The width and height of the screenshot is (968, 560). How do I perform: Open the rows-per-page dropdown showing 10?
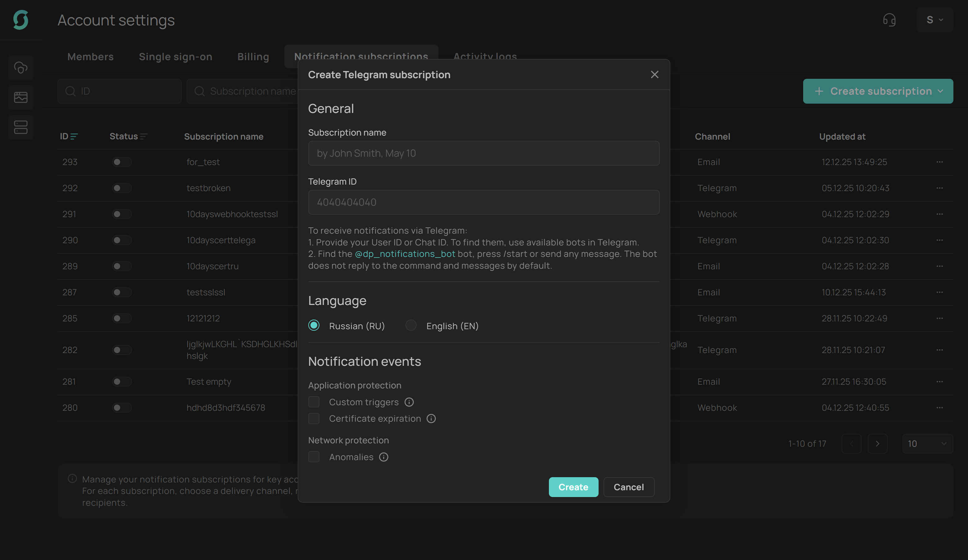tap(927, 444)
